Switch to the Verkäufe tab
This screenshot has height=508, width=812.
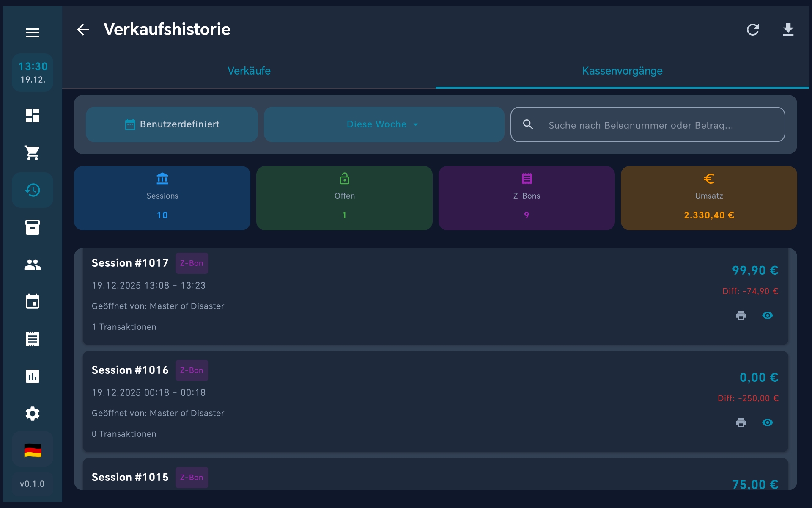point(249,71)
